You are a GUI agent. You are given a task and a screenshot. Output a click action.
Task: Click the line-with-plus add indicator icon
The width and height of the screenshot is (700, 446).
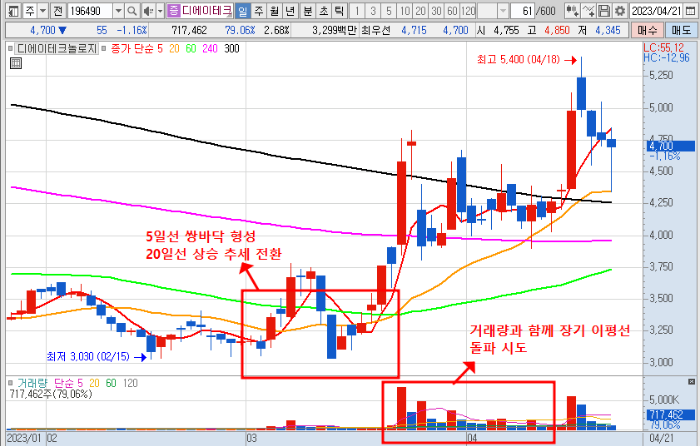point(588,11)
